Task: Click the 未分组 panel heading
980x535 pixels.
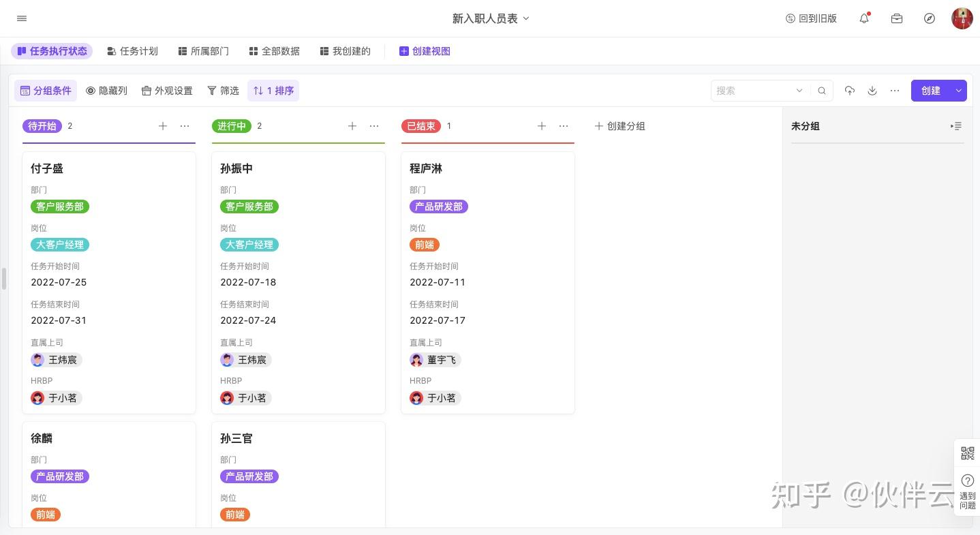Action: 806,126
